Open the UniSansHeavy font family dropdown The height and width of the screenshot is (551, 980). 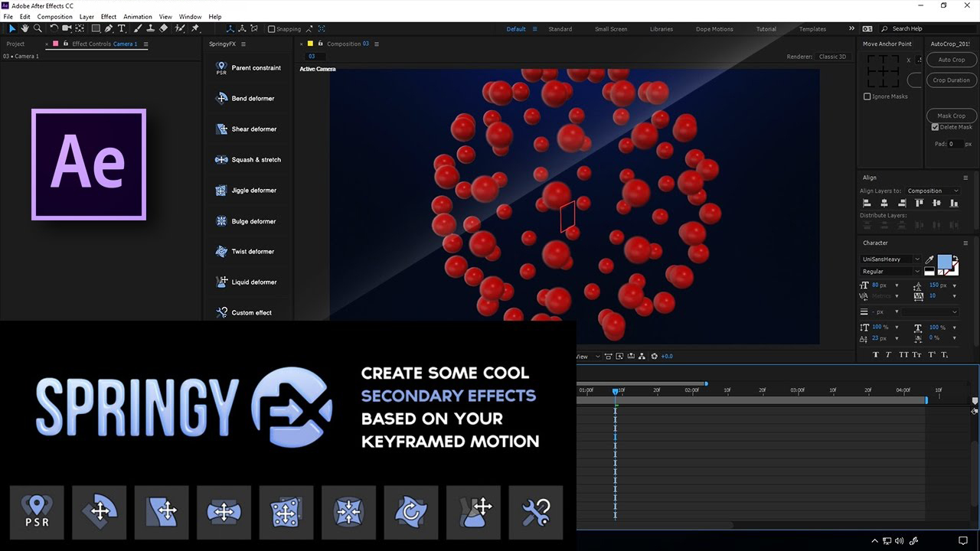coord(891,259)
